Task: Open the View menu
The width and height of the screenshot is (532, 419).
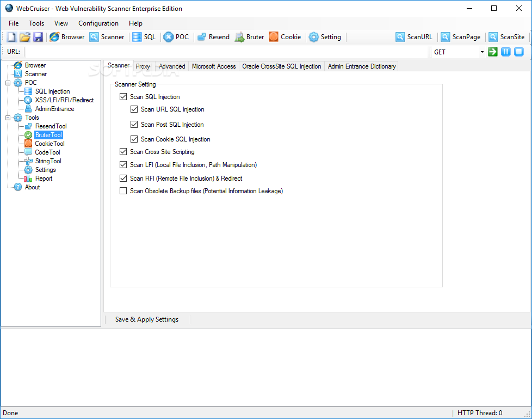Action: pyautogui.click(x=61, y=23)
